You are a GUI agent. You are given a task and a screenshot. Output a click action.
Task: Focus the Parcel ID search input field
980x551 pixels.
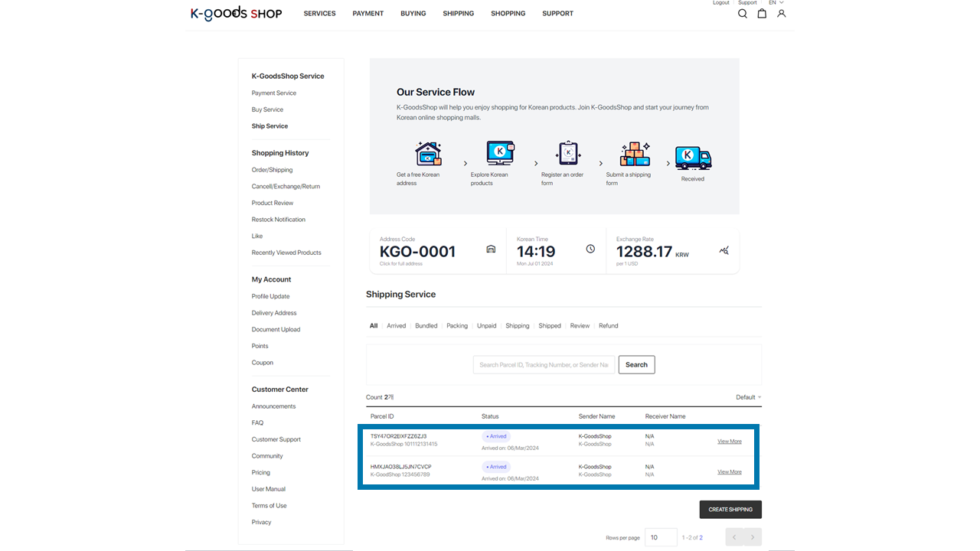(544, 365)
